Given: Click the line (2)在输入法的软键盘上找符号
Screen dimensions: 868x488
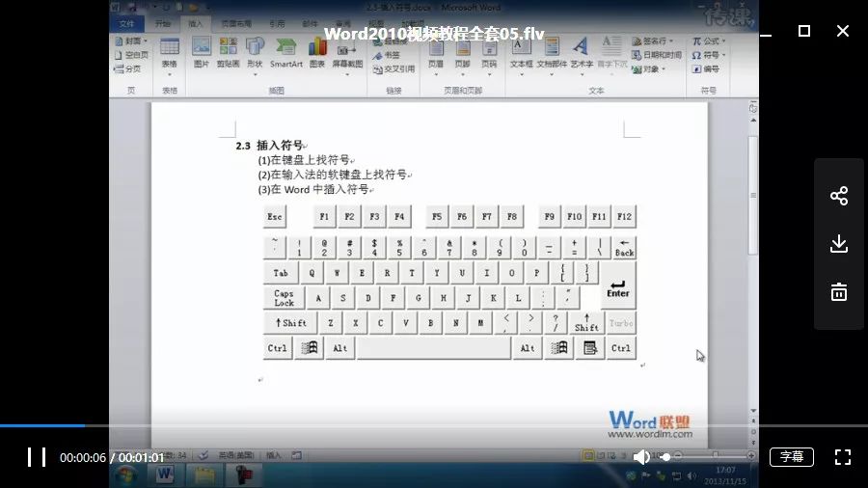Looking at the screenshot, I should pos(333,175).
